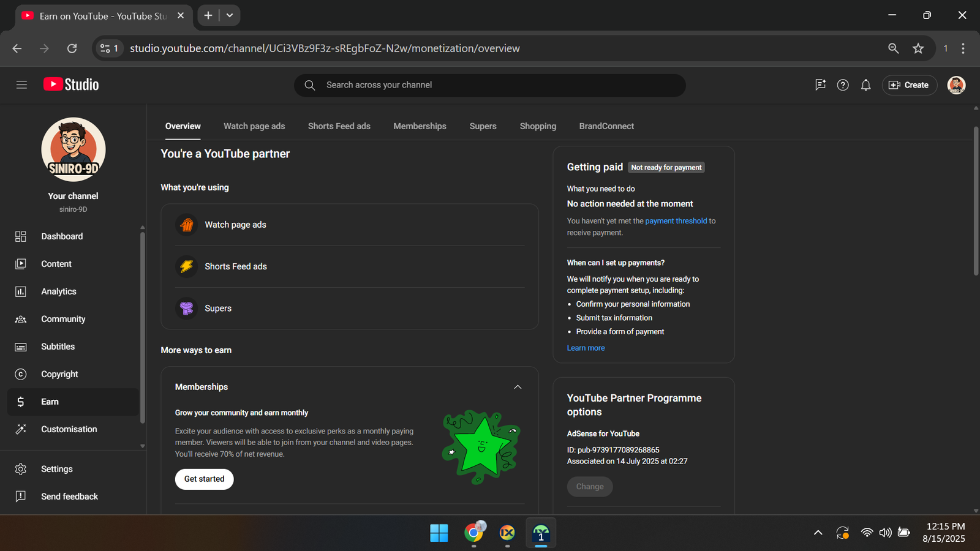Screen dimensions: 980x551
Task: Click the Content sidebar icon
Action: 21,264
